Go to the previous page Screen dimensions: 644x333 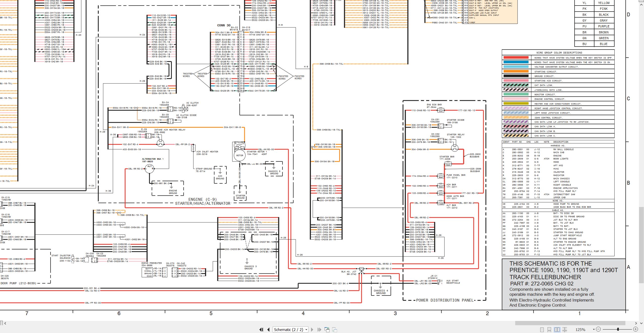click(x=268, y=329)
